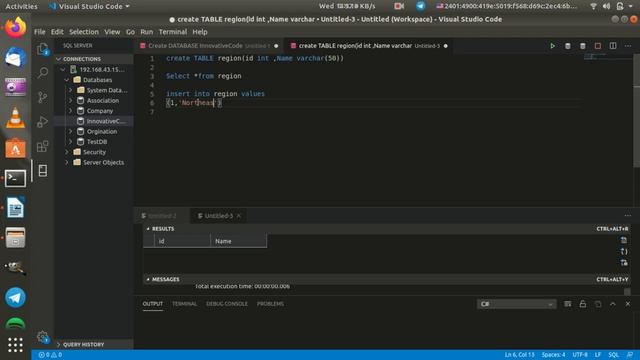The width and height of the screenshot is (640, 360).
Task: Open the Source Control view
Action: [x=43, y=97]
